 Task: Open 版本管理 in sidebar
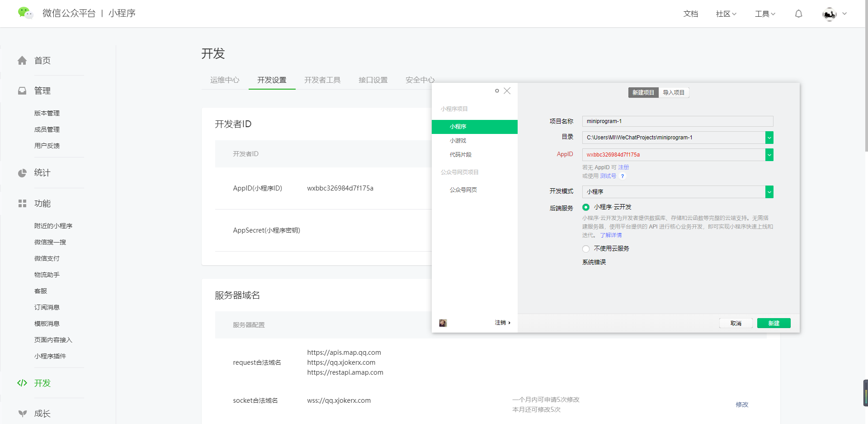(x=47, y=113)
